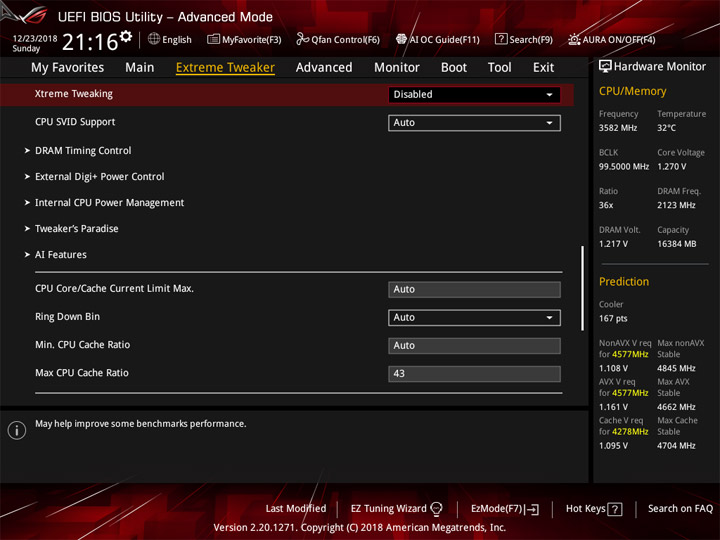Switch to the Boot tab
720x540 pixels.
coord(454,68)
